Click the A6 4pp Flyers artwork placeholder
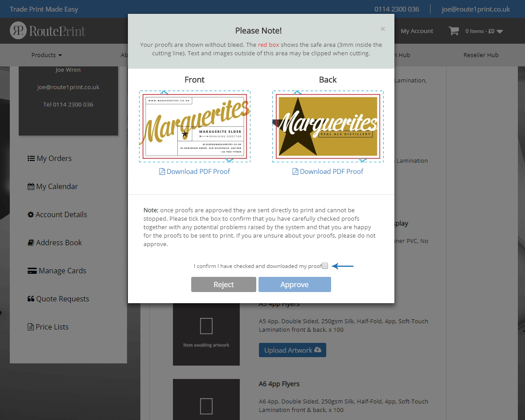 [x=206, y=399]
